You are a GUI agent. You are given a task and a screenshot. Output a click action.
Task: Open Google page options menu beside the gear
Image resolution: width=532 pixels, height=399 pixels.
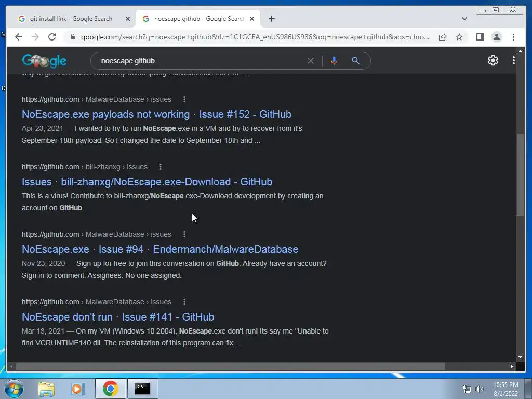click(514, 60)
